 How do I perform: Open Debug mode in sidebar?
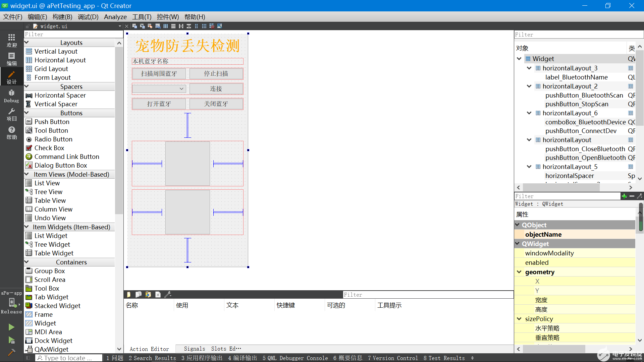[11, 96]
